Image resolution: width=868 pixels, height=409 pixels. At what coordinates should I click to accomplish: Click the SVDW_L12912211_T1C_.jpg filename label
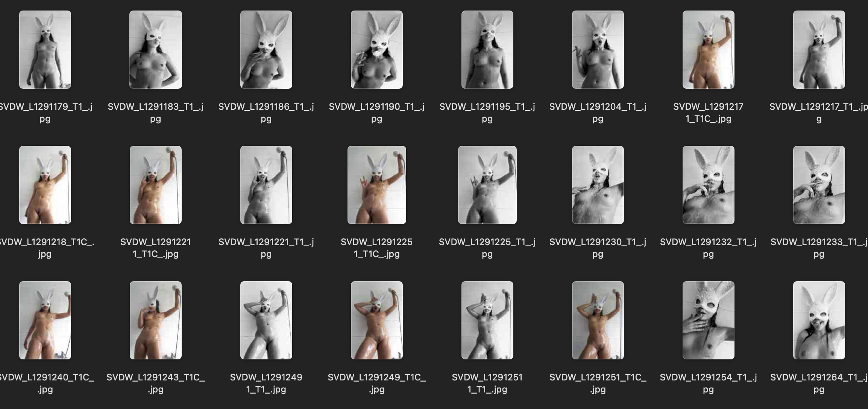point(156,248)
